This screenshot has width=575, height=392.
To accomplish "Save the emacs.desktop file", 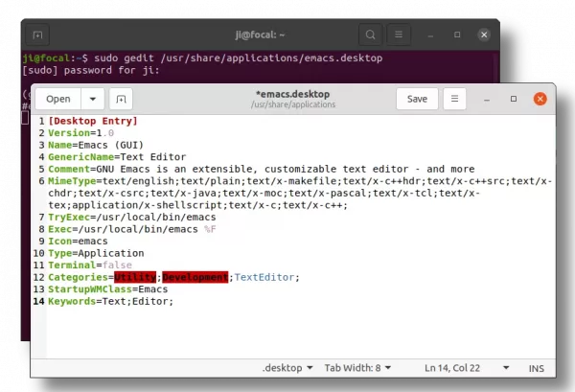I will pyautogui.click(x=417, y=99).
